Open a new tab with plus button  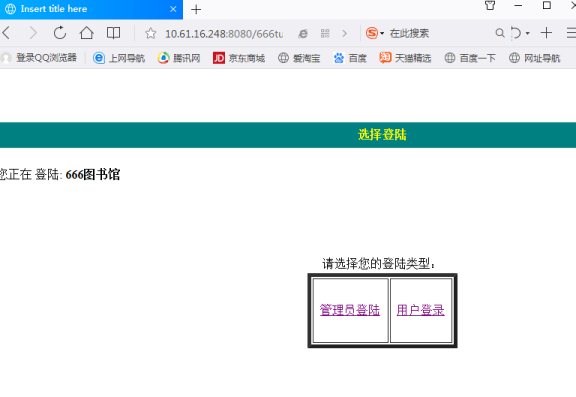pyautogui.click(x=196, y=10)
